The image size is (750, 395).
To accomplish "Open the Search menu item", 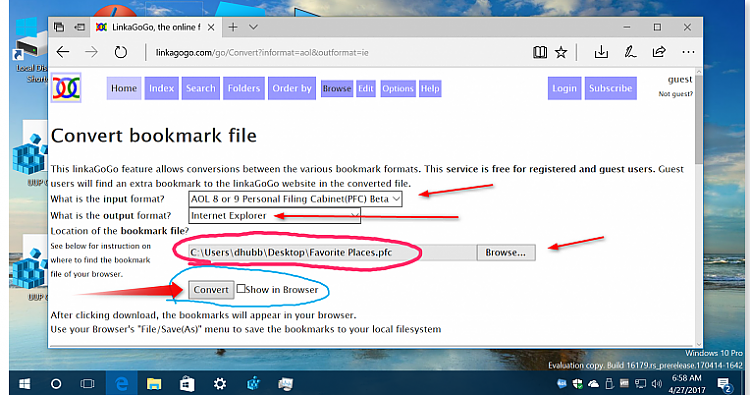I will click(201, 88).
